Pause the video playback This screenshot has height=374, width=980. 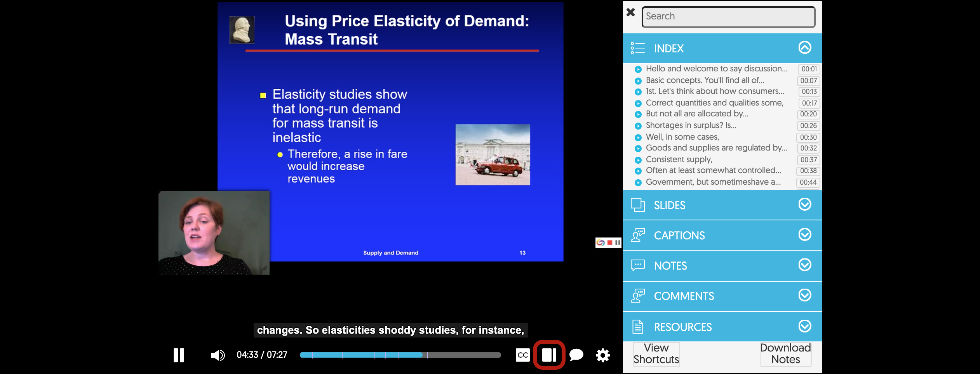click(179, 355)
